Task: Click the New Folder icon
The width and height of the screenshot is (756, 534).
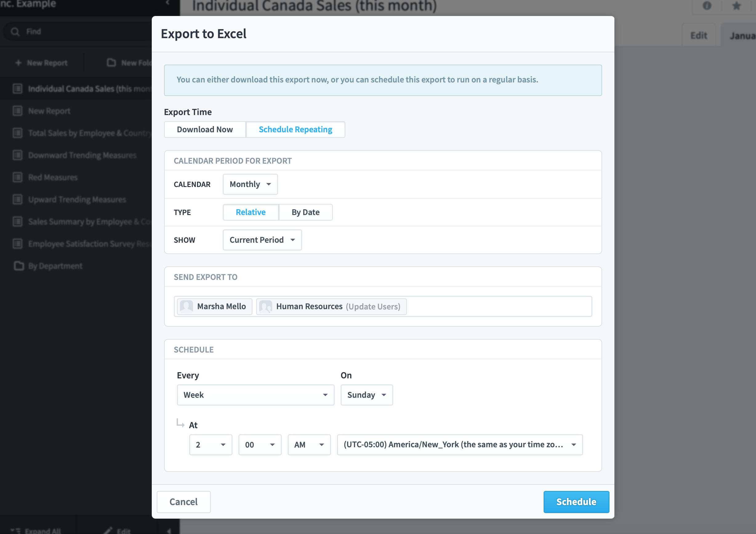Action: click(x=112, y=62)
